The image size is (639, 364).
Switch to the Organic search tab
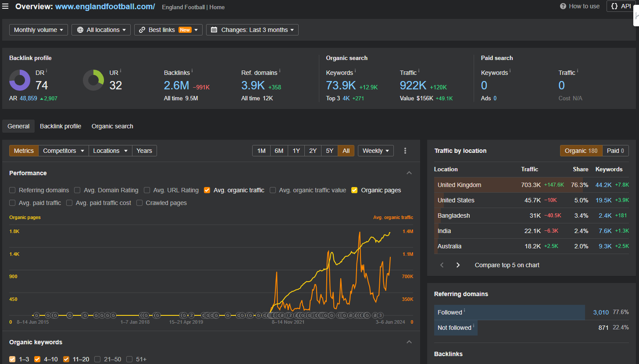click(112, 126)
